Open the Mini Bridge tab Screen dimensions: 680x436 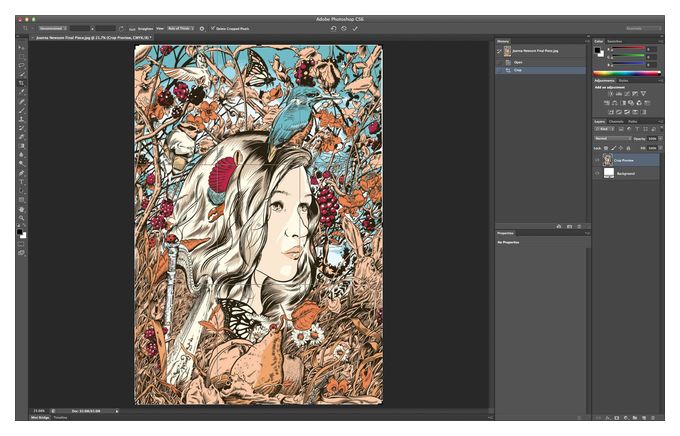click(40, 417)
